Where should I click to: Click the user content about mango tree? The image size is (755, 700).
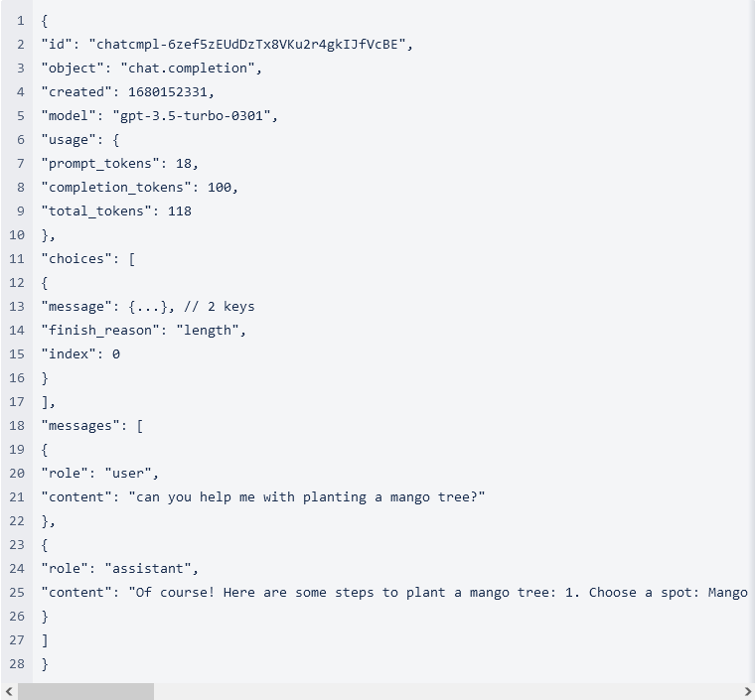pyautogui.click(x=307, y=497)
